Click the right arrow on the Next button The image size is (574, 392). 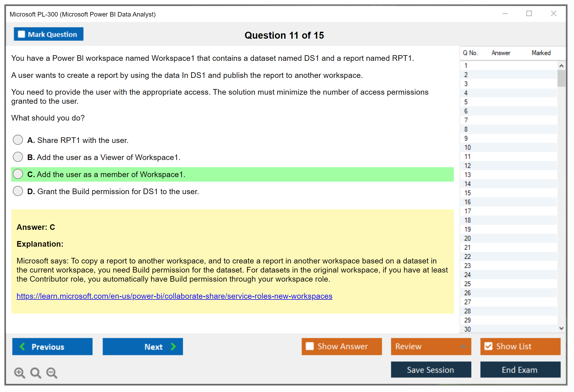(173, 346)
